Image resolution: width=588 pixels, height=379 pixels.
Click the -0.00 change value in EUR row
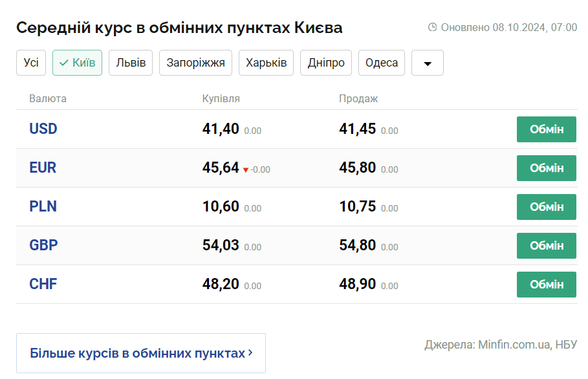260,170
